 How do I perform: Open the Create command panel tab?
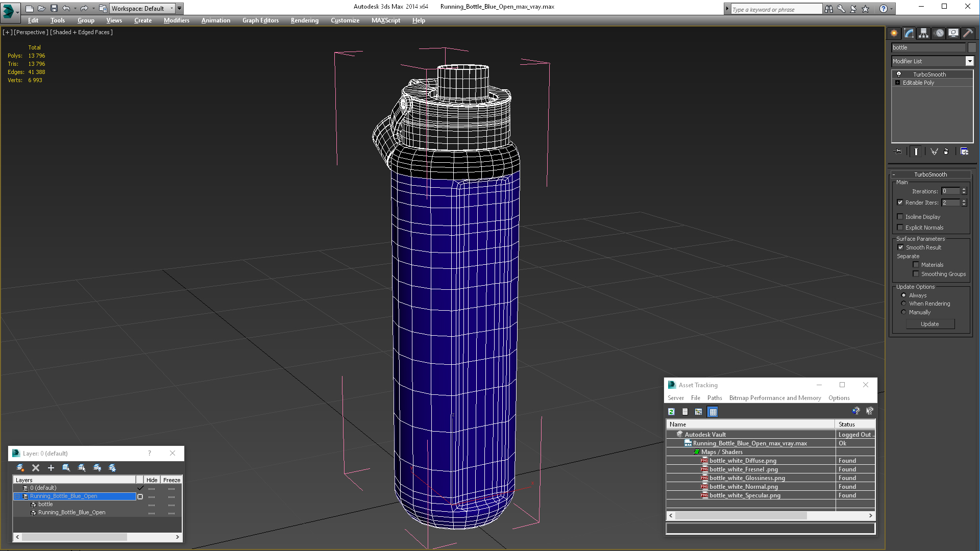click(894, 33)
